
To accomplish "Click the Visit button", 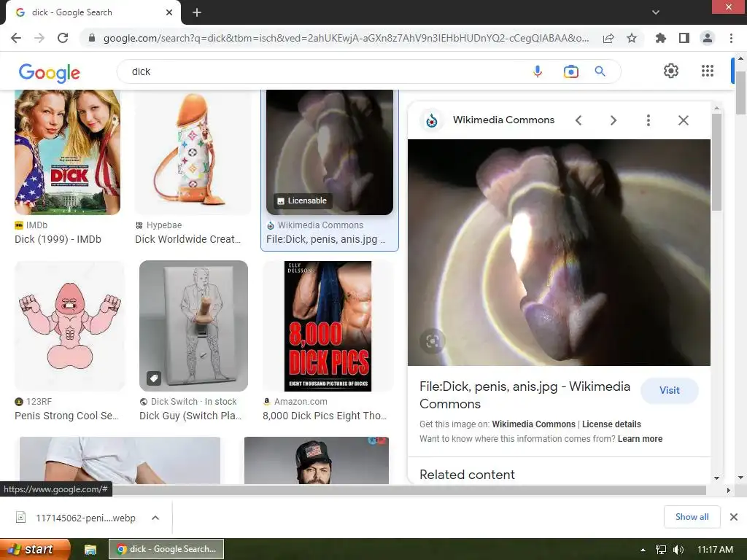I will coord(670,391).
